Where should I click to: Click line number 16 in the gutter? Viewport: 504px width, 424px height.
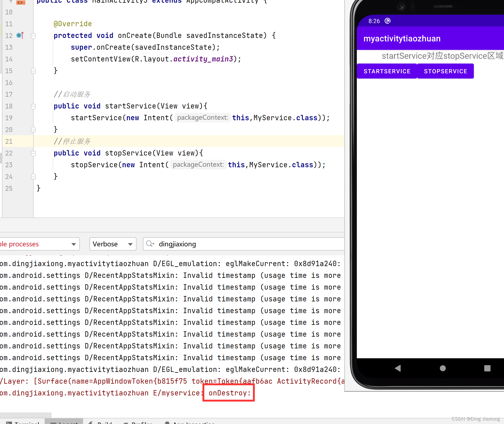click(9, 83)
